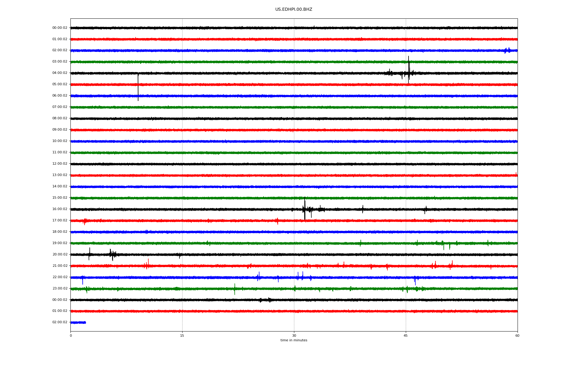Click the 17:00:02 time label
Screen dimensions: 588x368
(x=60, y=220)
